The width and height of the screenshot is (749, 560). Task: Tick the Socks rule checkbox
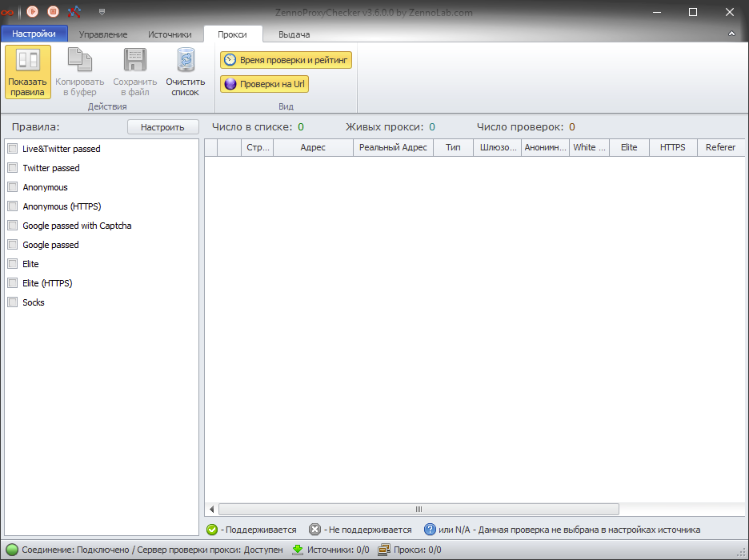click(13, 302)
